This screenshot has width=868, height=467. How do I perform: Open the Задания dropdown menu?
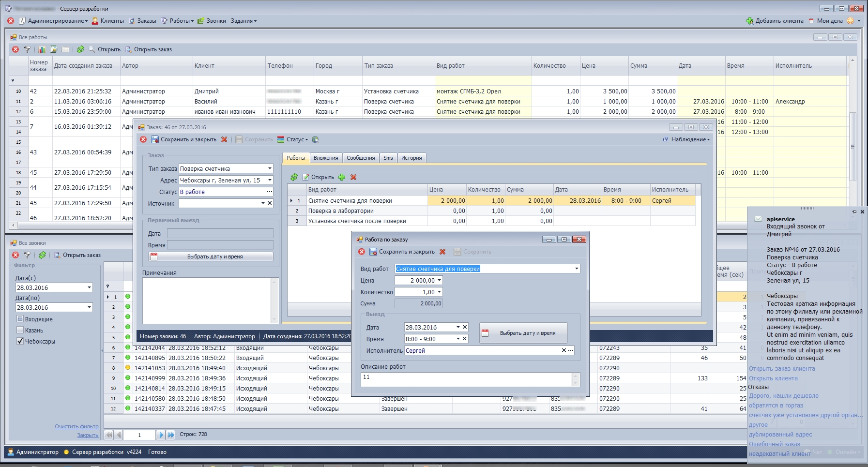[x=244, y=21]
